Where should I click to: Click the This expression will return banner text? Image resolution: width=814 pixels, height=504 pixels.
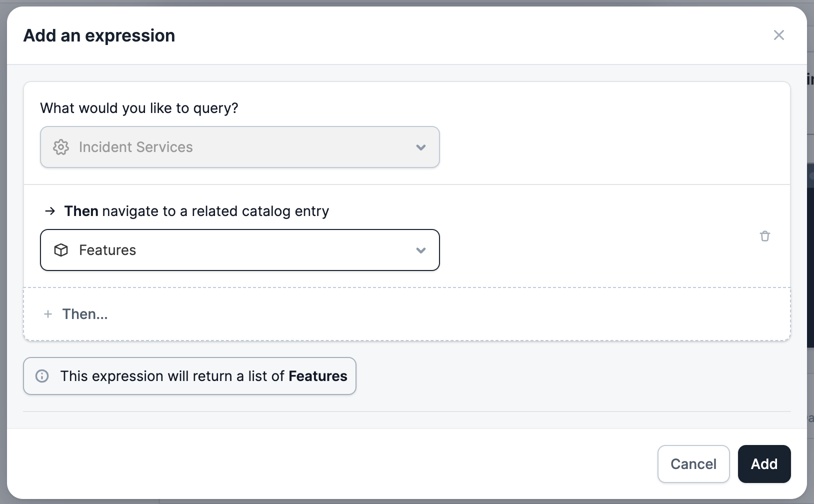(172, 376)
